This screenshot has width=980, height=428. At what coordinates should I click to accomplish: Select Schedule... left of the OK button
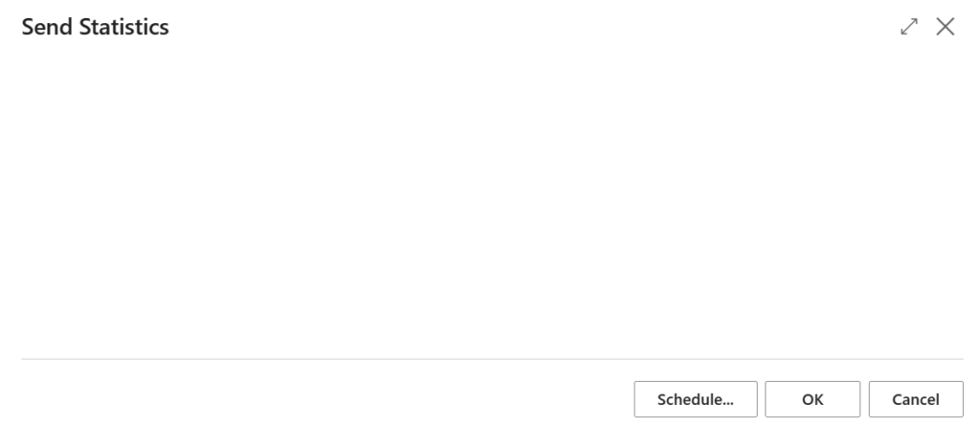coord(696,399)
